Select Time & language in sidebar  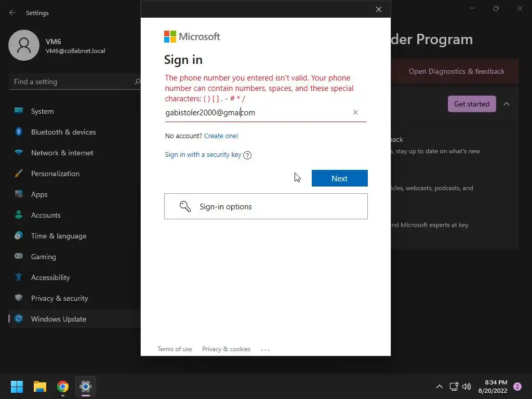click(59, 236)
